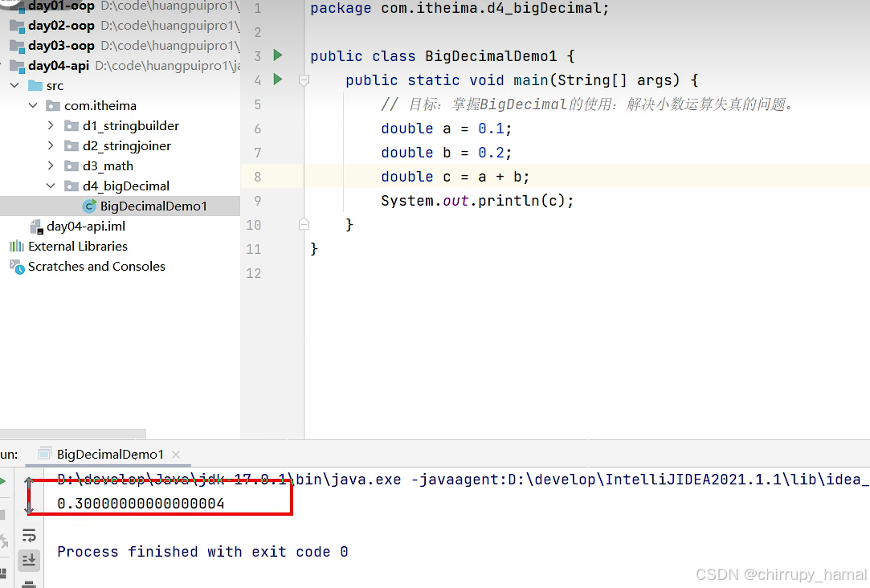Image resolution: width=870 pixels, height=588 pixels.
Task: Place cursor on 'double a = 0.1;'
Action: 446,129
